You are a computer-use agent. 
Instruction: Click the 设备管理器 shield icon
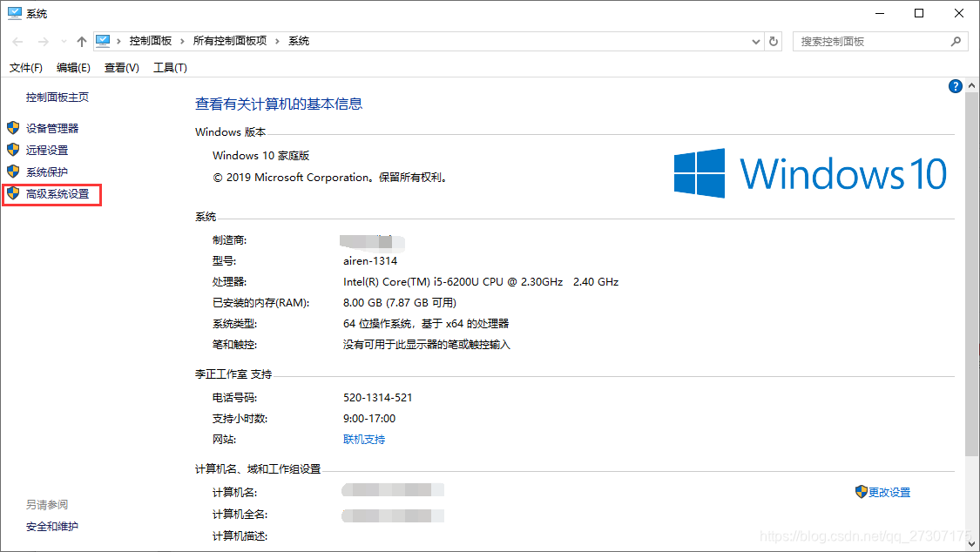click(13, 128)
